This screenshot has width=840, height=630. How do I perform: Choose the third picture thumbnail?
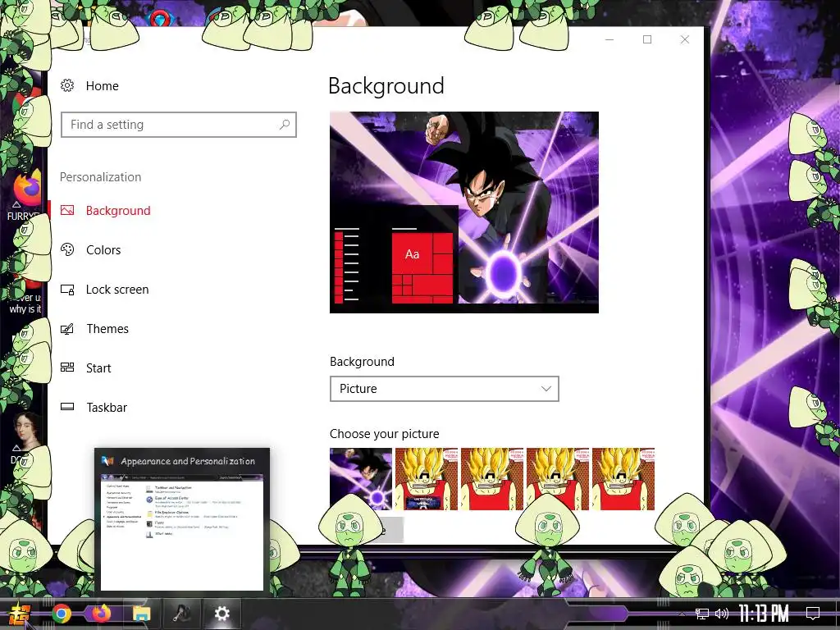492,478
